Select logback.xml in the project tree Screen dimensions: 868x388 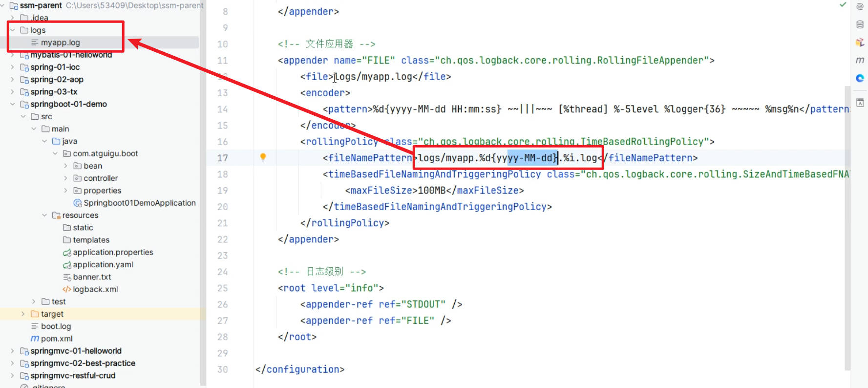click(95, 289)
